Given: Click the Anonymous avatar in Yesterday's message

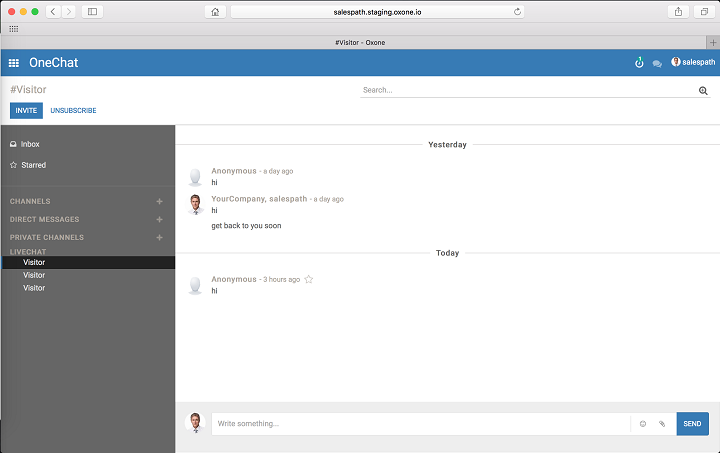Looking at the screenshot, I should [195, 177].
